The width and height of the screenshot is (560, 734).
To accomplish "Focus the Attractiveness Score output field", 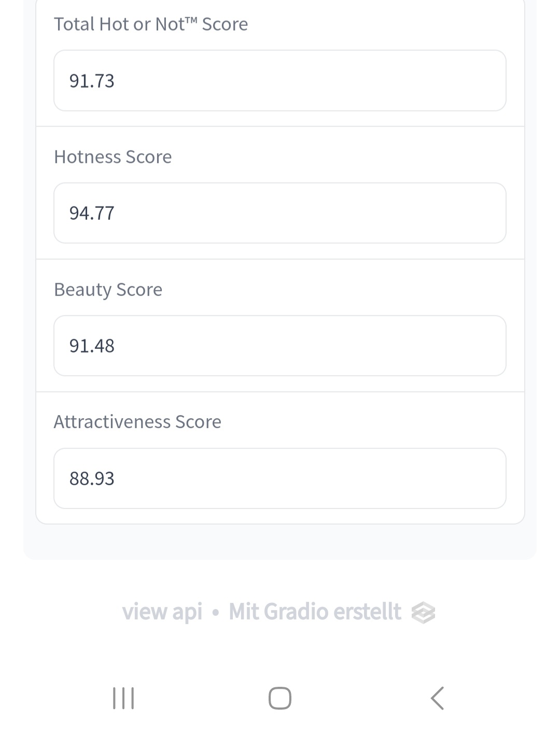I will (280, 478).
